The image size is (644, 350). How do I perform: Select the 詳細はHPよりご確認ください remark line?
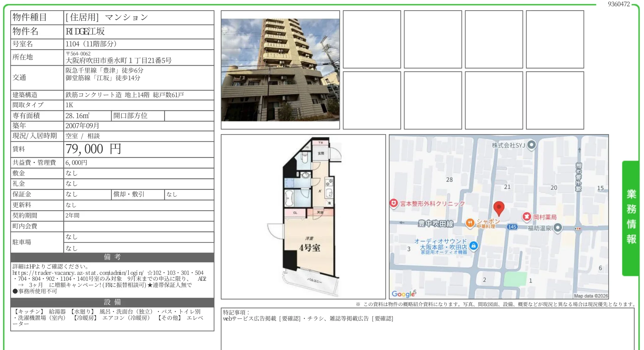click(52, 267)
